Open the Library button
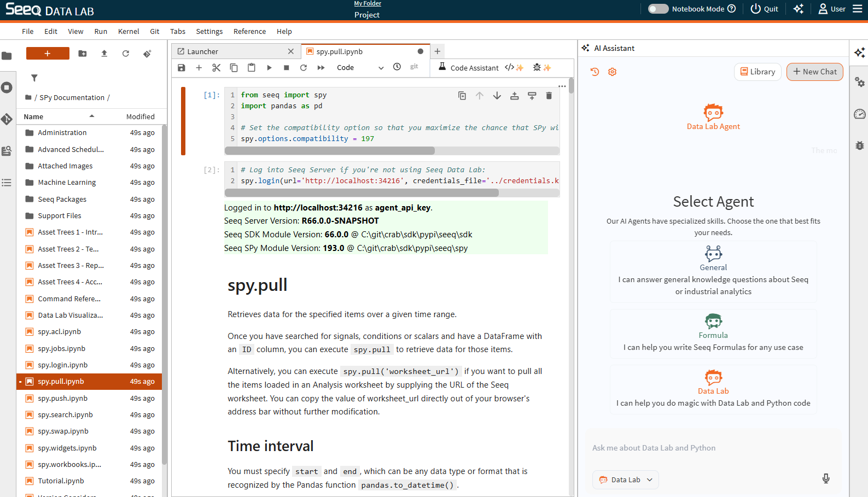Image resolution: width=868 pixels, height=497 pixels. click(758, 72)
